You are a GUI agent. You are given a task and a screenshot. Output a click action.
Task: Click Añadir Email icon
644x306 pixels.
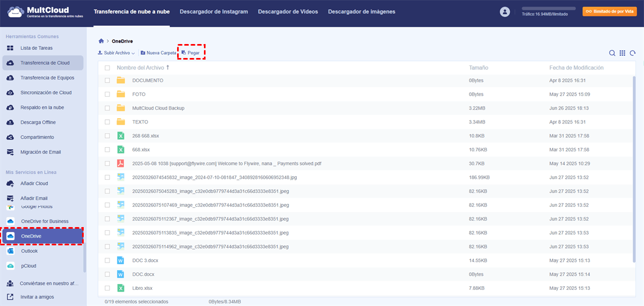(10, 198)
